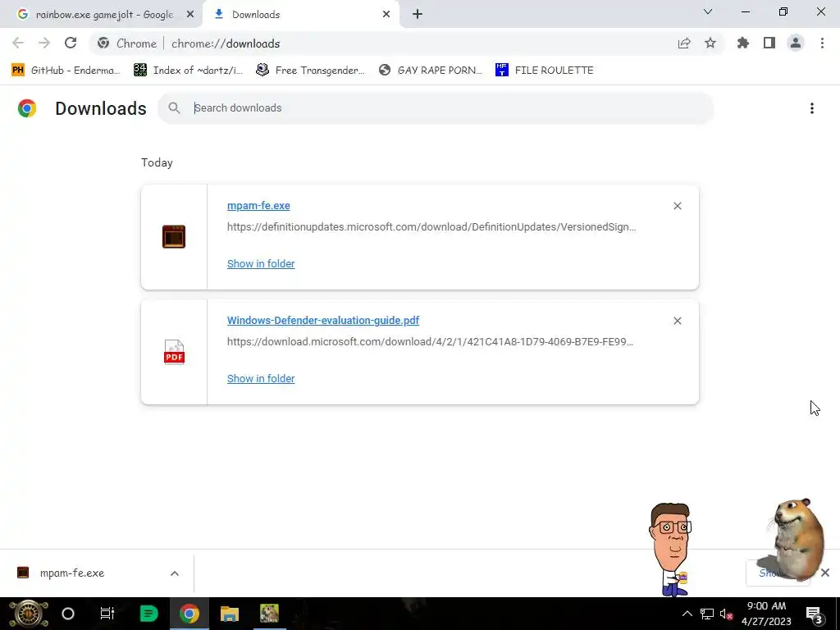
Task: Go back with the browser back arrow
Action: tap(18, 43)
